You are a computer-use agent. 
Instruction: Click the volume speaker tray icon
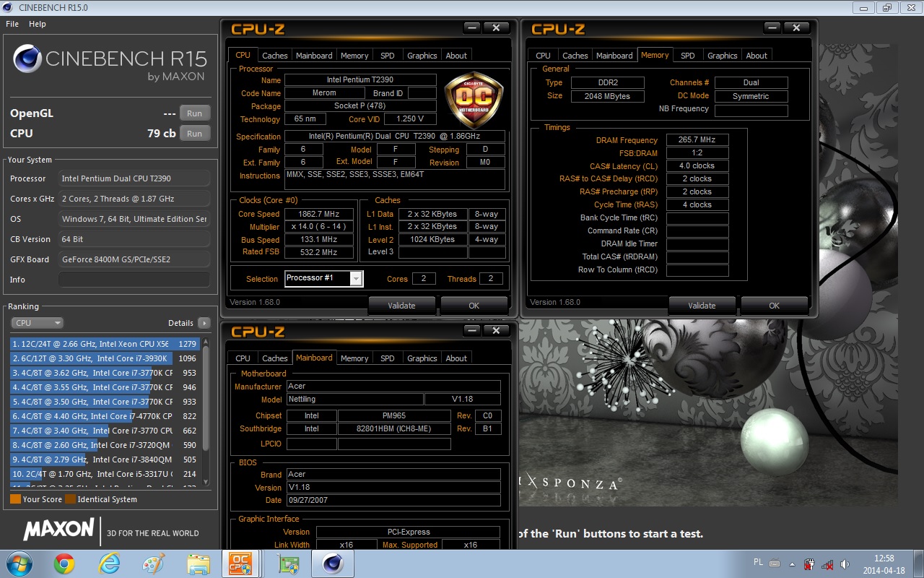[845, 564]
